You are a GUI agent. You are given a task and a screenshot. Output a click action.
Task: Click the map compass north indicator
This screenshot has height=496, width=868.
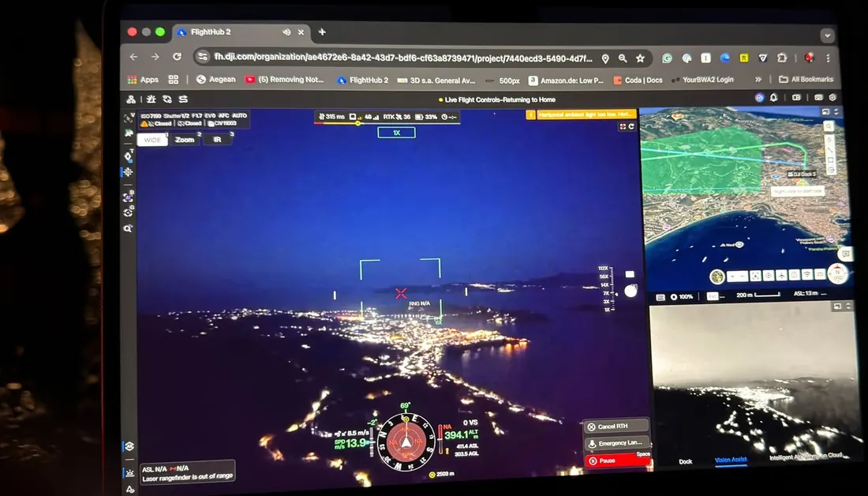click(x=837, y=274)
